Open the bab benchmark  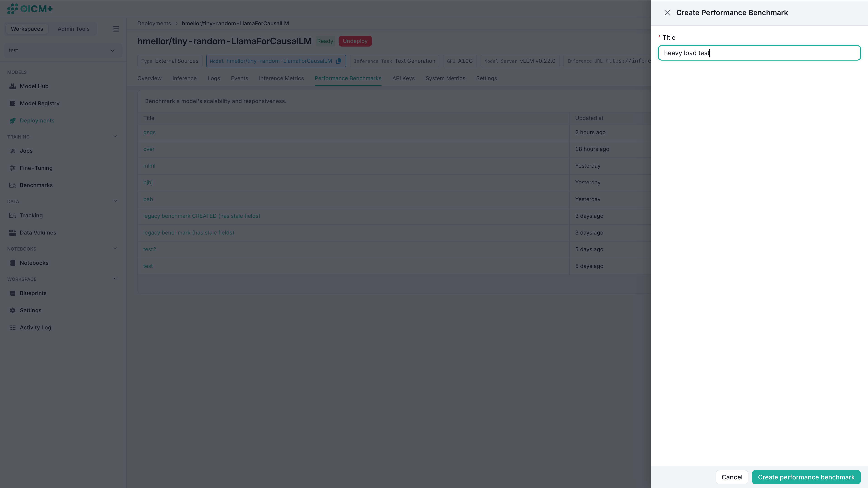coord(148,199)
